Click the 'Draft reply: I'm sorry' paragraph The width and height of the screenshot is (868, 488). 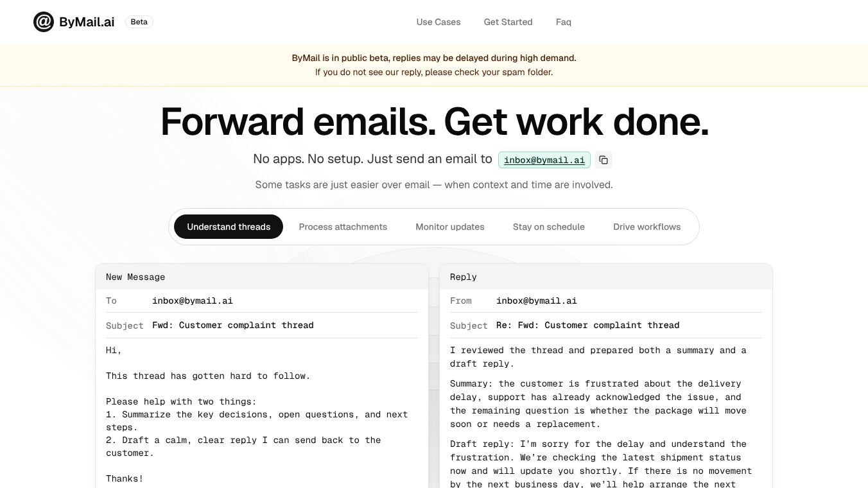pos(601,464)
